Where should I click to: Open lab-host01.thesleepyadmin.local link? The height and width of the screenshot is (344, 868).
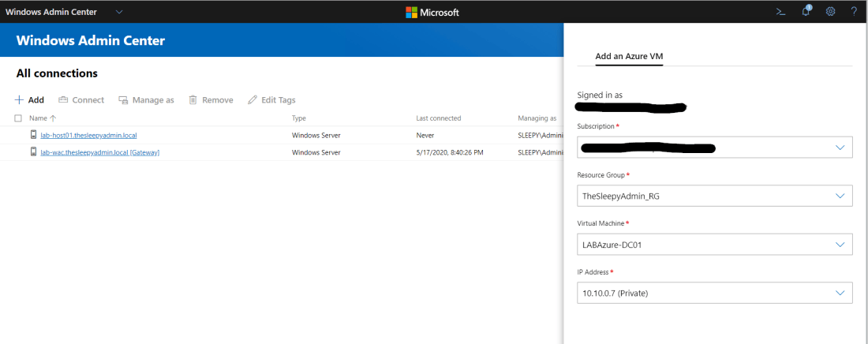click(88, 135)
